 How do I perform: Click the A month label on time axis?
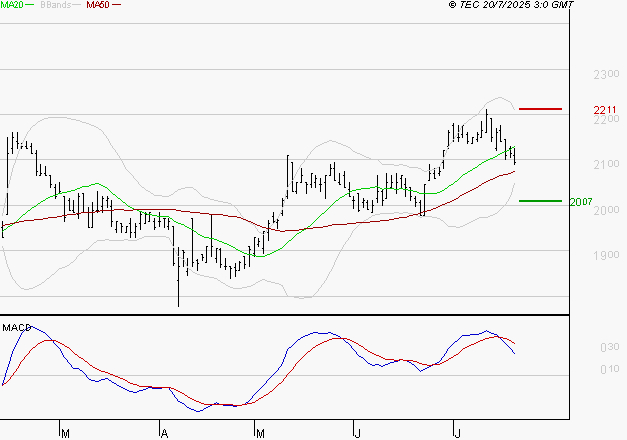[x=162, y=433]
